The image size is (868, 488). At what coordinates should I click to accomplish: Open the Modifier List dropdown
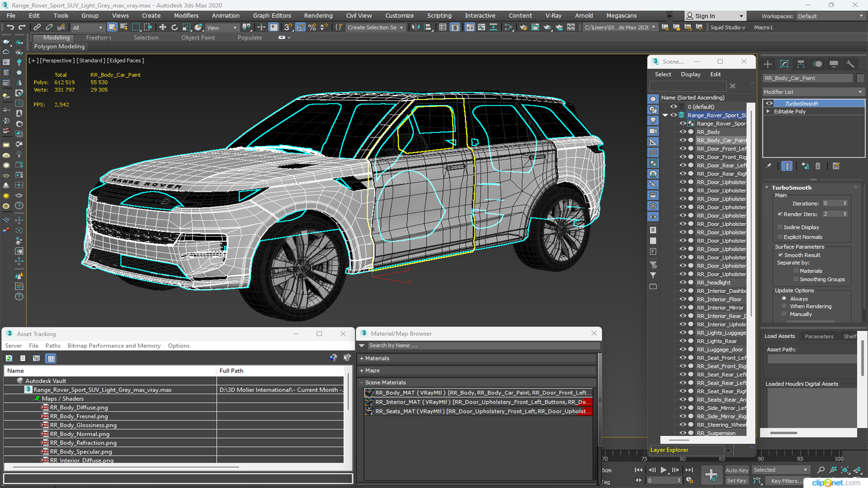[813, 92]
